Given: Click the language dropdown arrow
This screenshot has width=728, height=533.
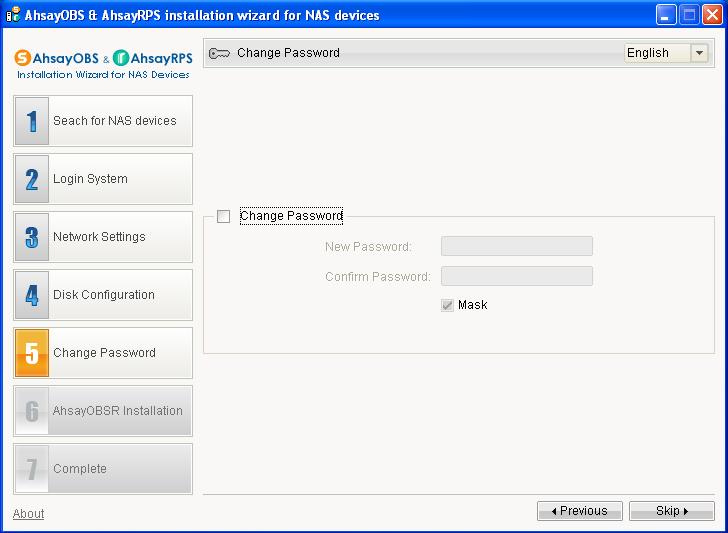Looking at the screenshot, I should pyautogui.click(x=699, y=53).
